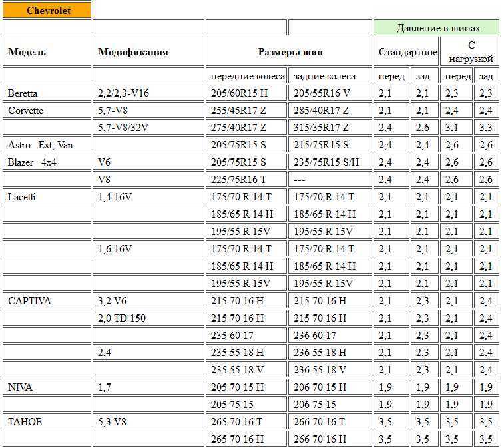Click the Стандартное pressure header
This screenshot has width=502, height=448.
[x=406, y=51]
